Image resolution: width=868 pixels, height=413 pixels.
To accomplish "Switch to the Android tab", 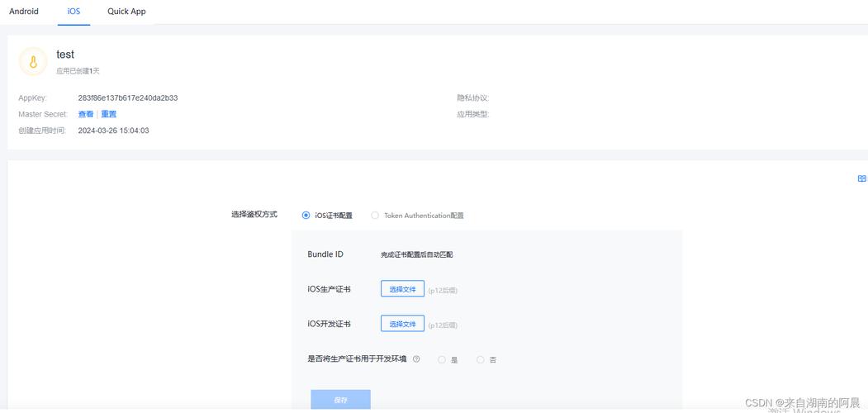I will [x=24, y=11].
